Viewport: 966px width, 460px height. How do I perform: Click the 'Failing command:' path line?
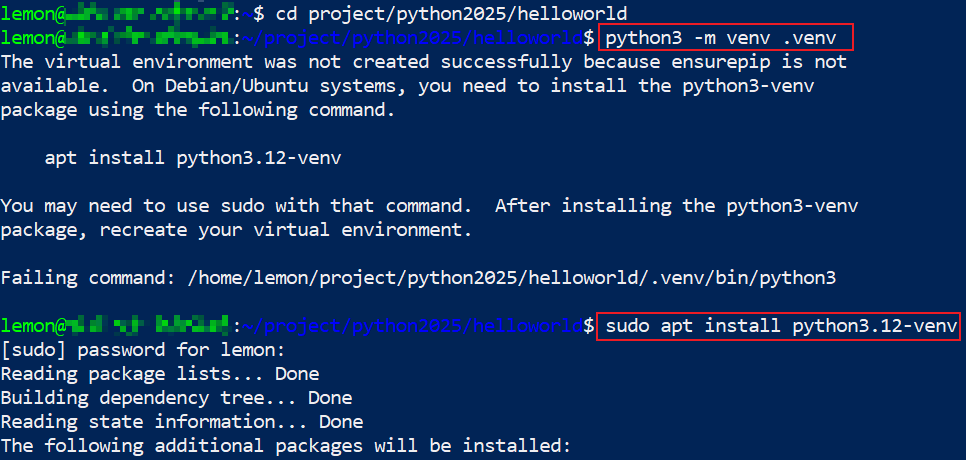(418, 278)
